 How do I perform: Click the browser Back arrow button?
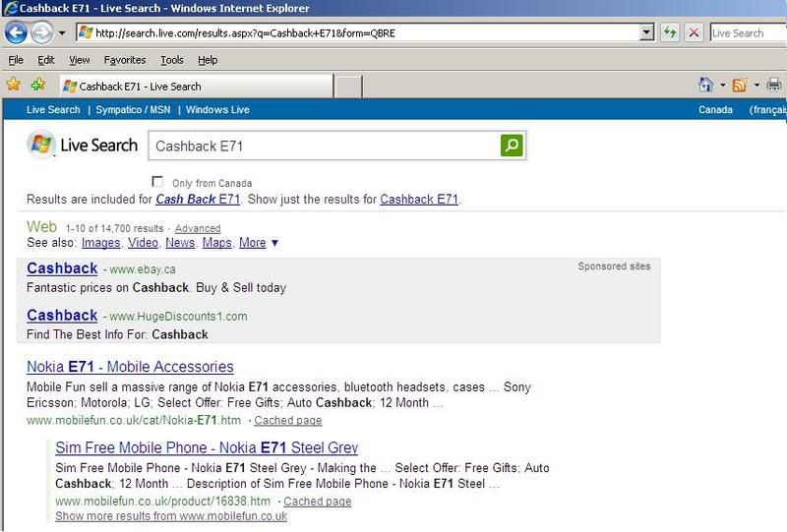[16, 33]
